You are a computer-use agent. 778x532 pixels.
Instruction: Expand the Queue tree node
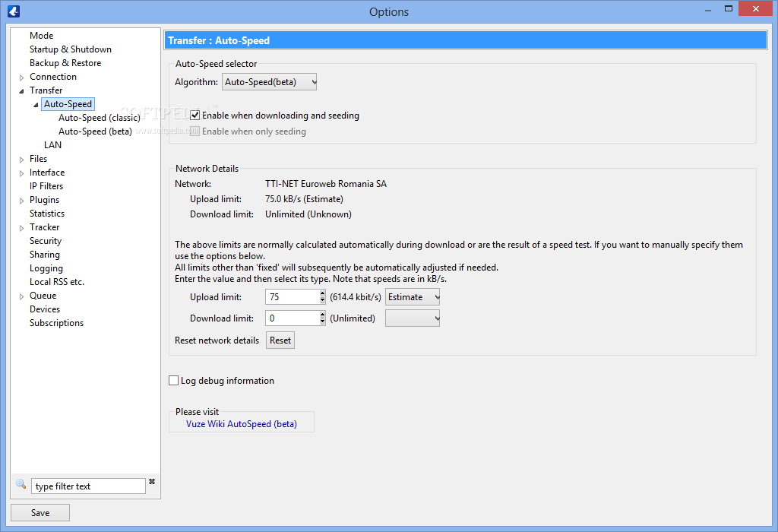pos(21,296)
